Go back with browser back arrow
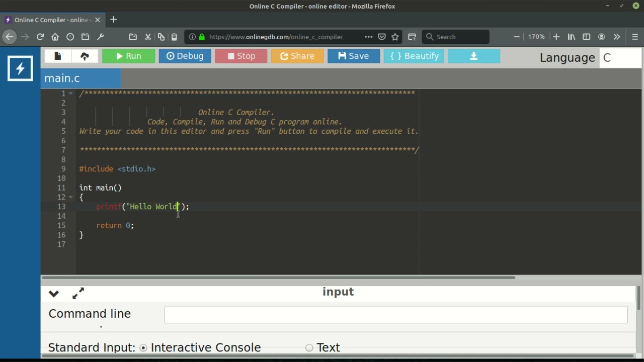The image size is (644, 362). 9,37
